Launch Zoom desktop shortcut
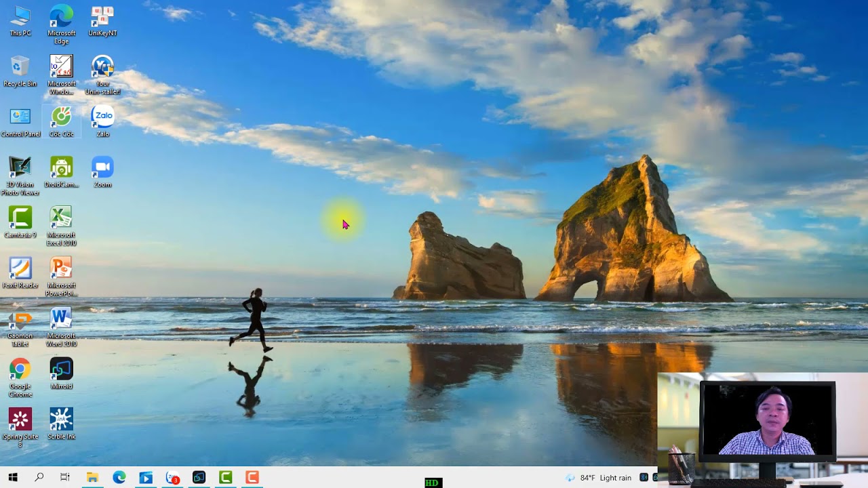This screenshot has height=488, width=868. [x=102, y=172]
